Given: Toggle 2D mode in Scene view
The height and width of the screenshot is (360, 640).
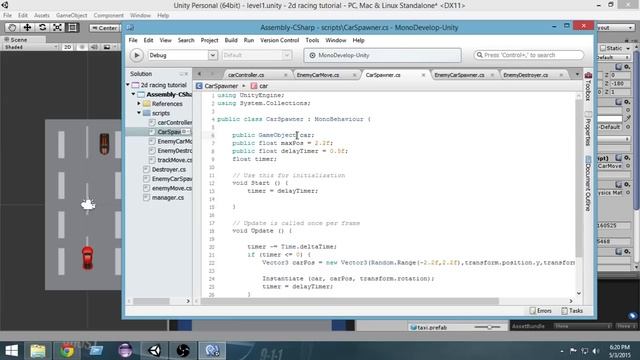Looking at the screenshot, I should click(x=67, y=47).
